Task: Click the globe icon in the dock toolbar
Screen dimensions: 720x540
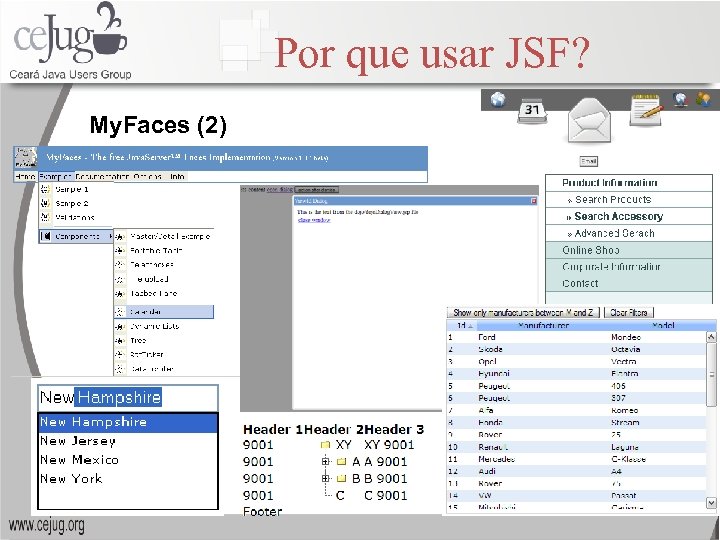Action: tap(498, 99)
